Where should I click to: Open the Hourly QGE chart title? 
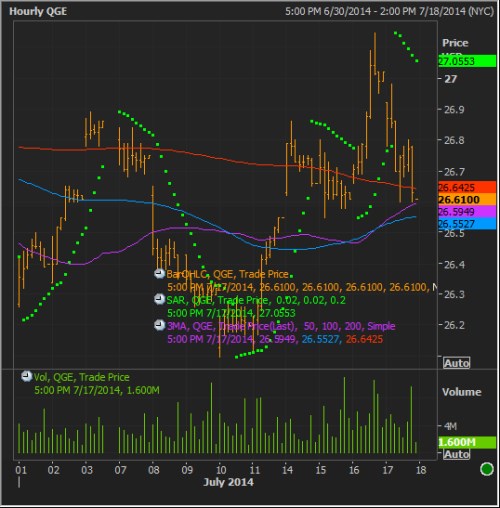pos(38,11)
